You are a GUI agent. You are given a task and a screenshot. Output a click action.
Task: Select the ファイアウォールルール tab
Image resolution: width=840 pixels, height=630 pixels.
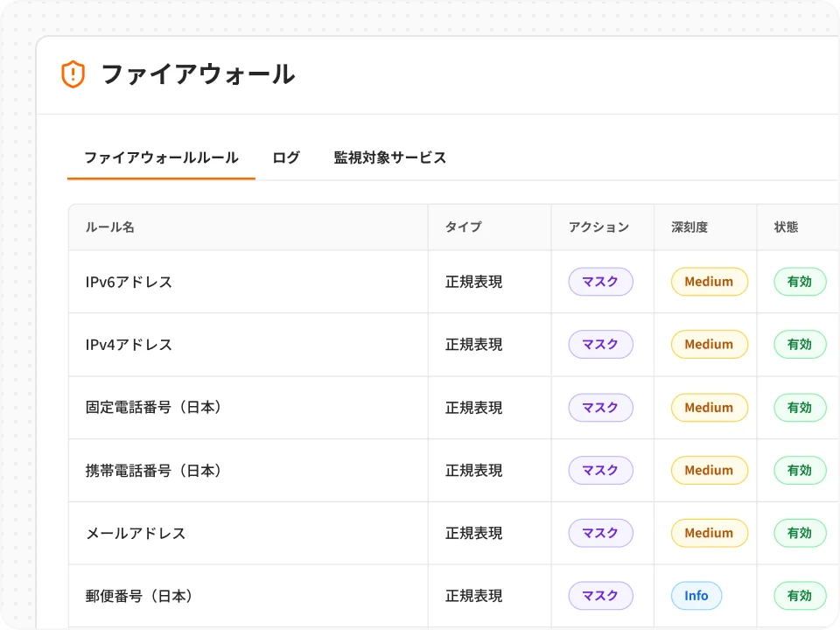(x=160, y=157)
